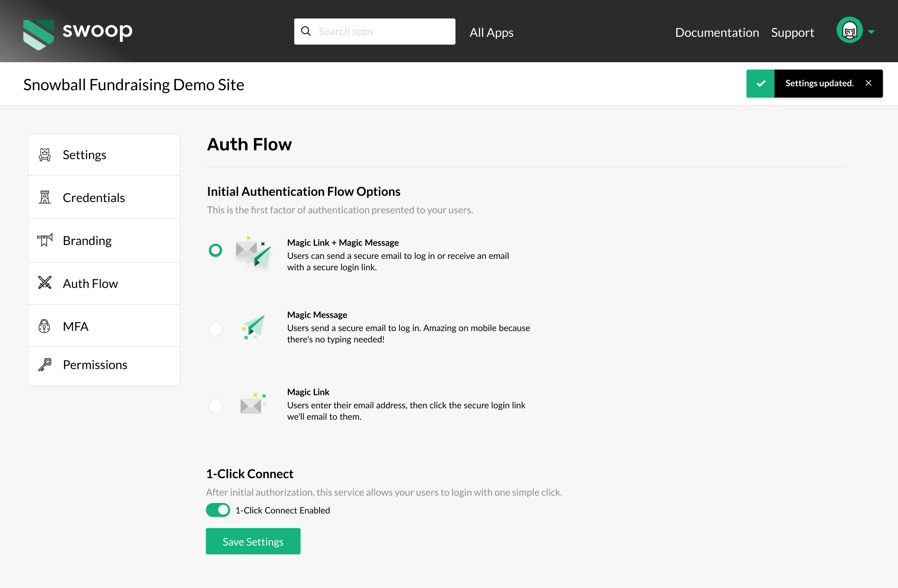Screen dimensions: 898x588
Task: Disable the 1-Click Connect toggle
Action: pyautogui.click(x=218, y=510)
